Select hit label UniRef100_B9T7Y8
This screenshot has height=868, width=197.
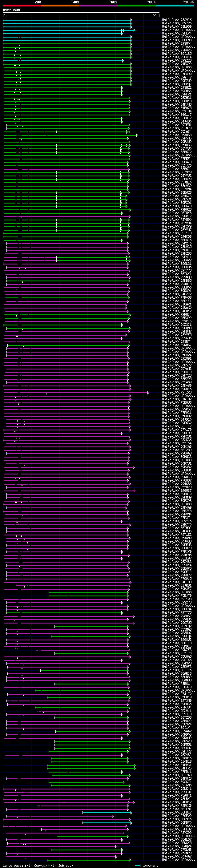[177, 270]
